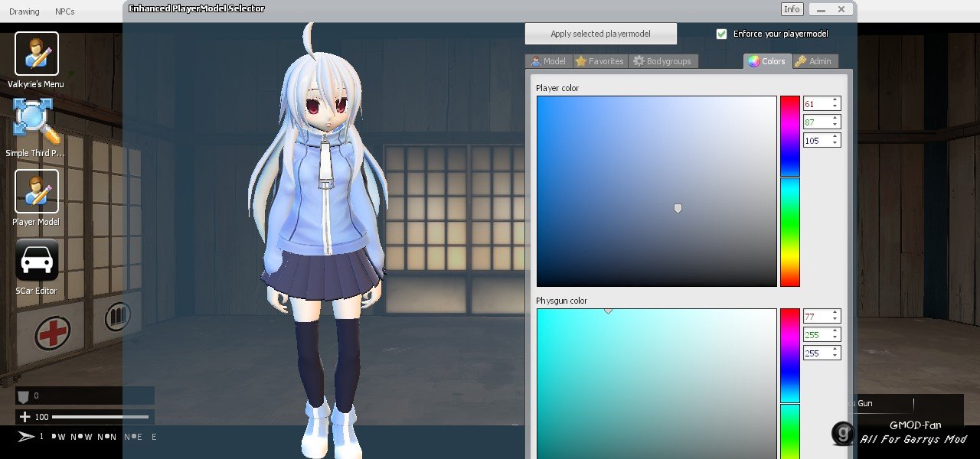Focus the Physgun green value field
Viewport: 980px width, 459px height.
(x=816, y=334)
